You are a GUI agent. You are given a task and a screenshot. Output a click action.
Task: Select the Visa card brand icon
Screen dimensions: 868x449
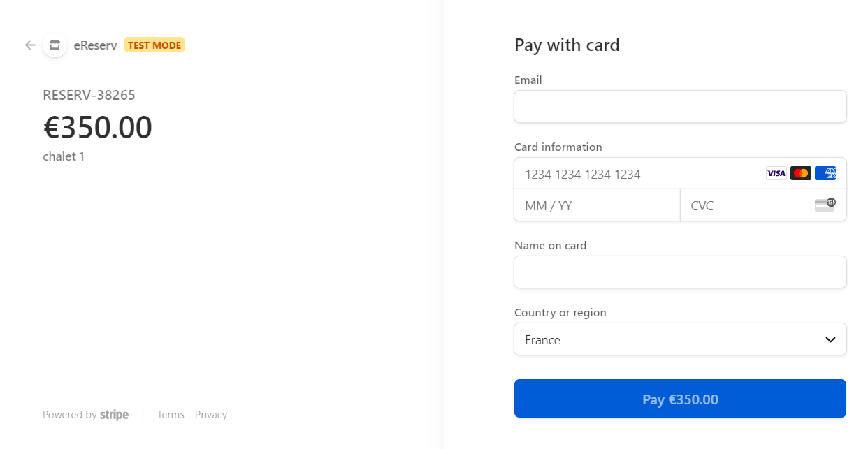coord(776,172)
